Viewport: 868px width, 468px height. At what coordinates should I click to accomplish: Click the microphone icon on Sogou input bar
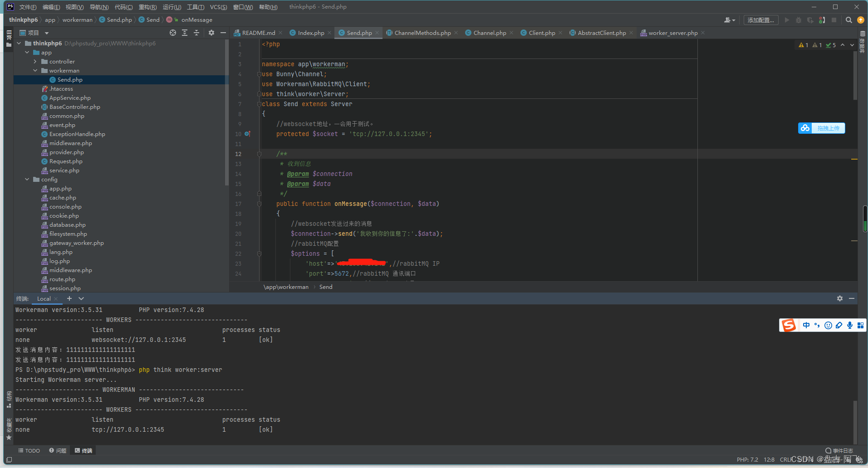849,325
